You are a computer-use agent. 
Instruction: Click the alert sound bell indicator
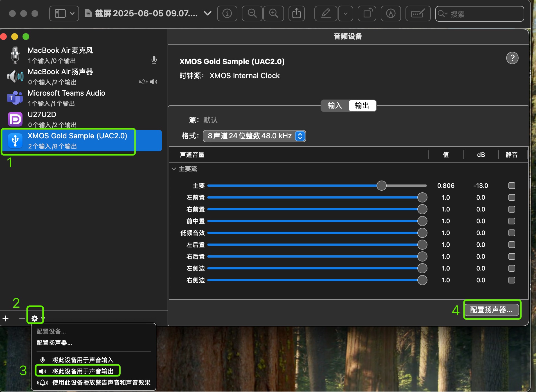point(143,82)
